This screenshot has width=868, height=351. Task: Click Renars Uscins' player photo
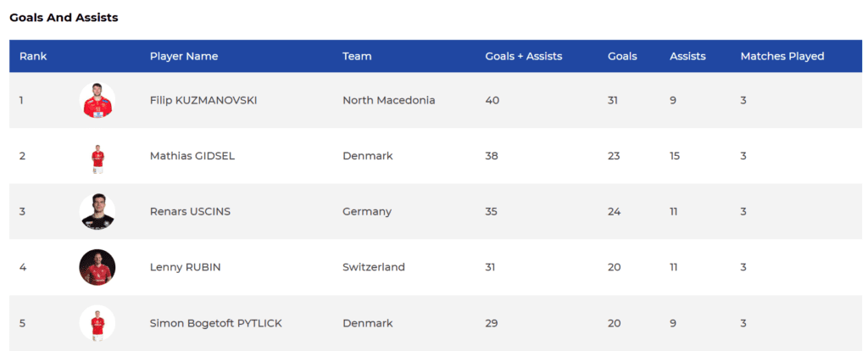point(97,212)
